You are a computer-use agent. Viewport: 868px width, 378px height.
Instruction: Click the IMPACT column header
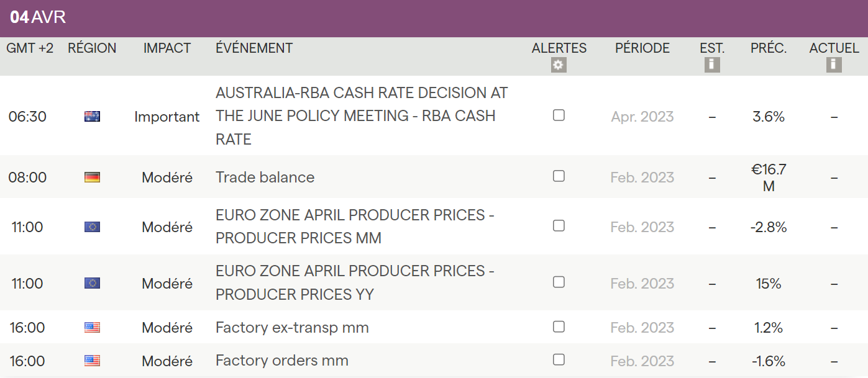[x=167, y=48]
